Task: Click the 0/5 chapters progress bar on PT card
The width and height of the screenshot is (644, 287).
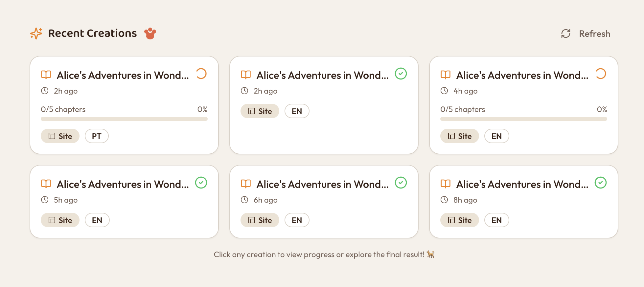Action: click(x=124, y=119)
